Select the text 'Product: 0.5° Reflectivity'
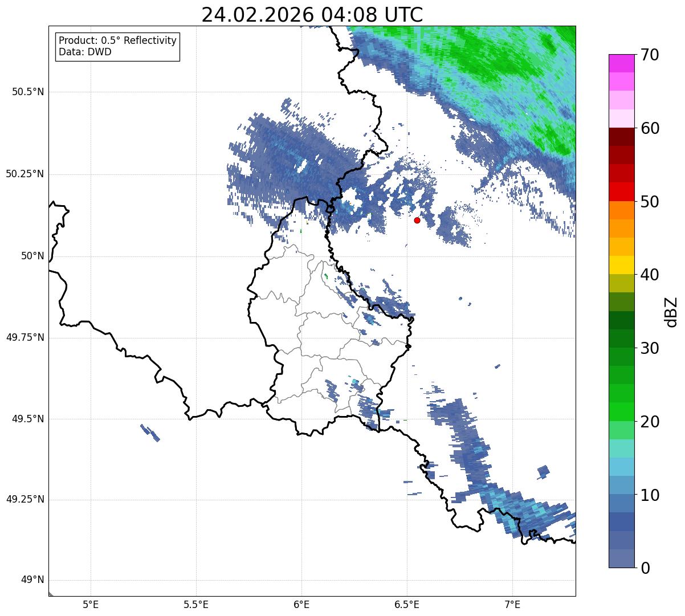This screenshot has width=685, height=616. coord(117,41)
